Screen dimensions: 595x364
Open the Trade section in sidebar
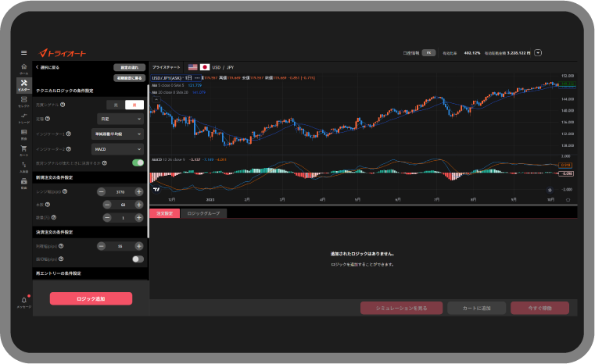click(x=24, y=117)
